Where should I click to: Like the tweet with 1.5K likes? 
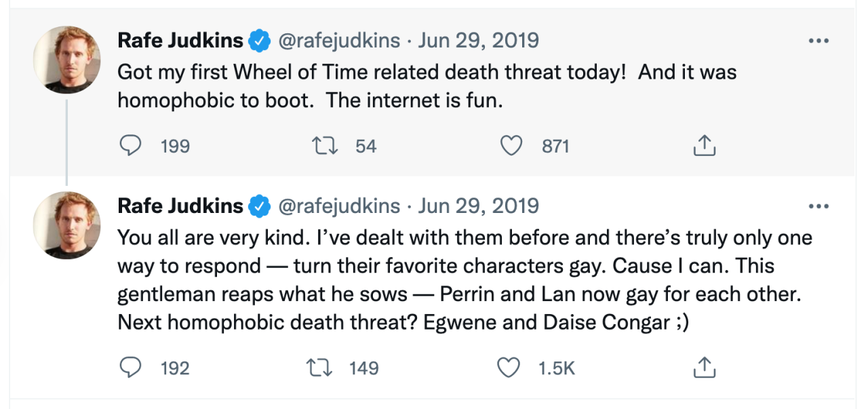tap(508, 368)
